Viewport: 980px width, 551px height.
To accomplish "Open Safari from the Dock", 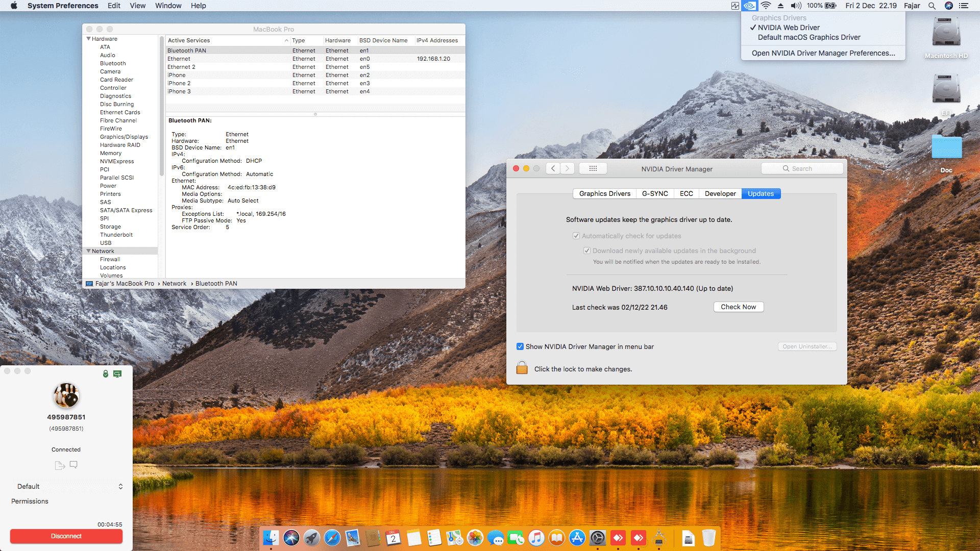I will (x=332, y=538).
